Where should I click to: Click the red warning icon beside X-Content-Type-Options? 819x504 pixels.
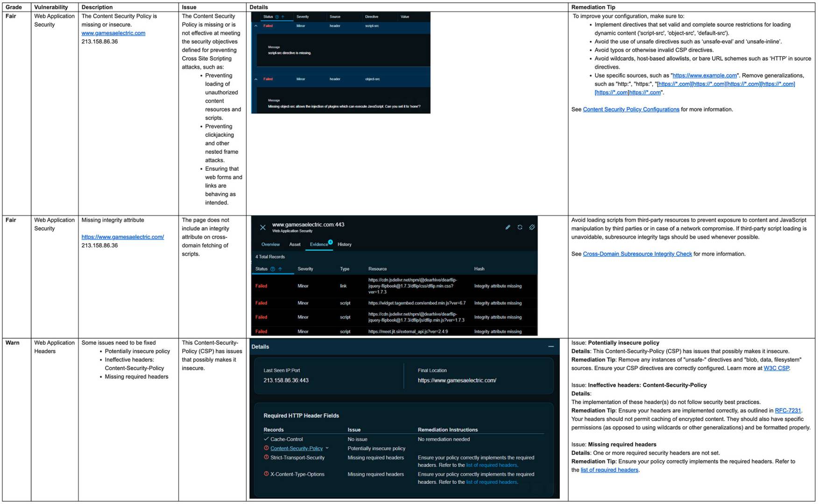(x=266, y=474)
